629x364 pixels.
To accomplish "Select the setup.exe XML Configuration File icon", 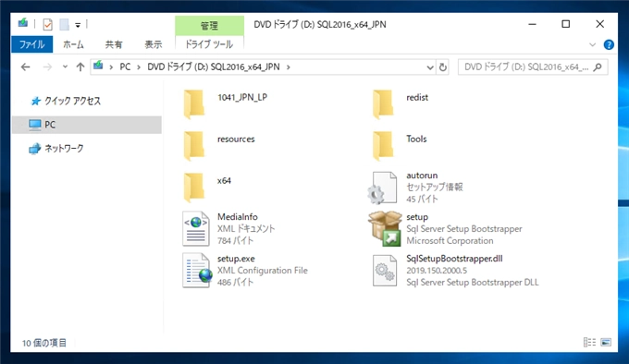I will point(197,271).
